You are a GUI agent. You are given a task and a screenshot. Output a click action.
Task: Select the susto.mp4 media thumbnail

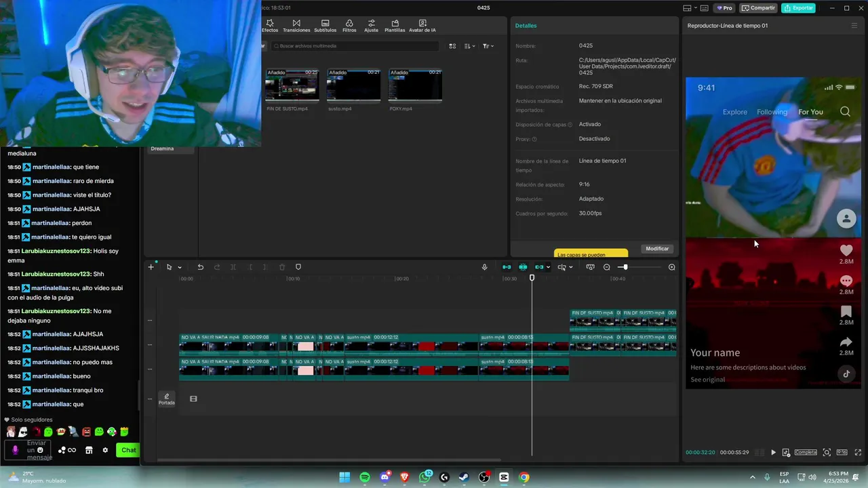[354, 85]
